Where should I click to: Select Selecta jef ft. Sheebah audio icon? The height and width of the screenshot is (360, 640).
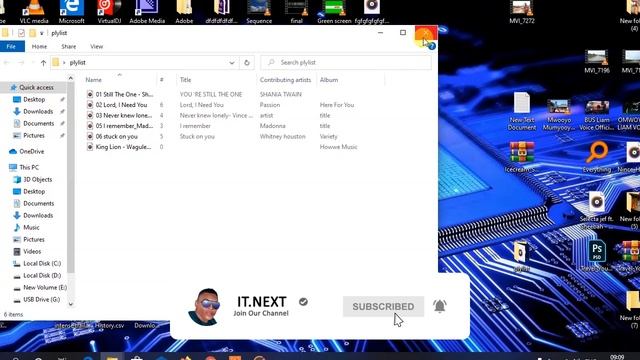(x=597, y=210)
